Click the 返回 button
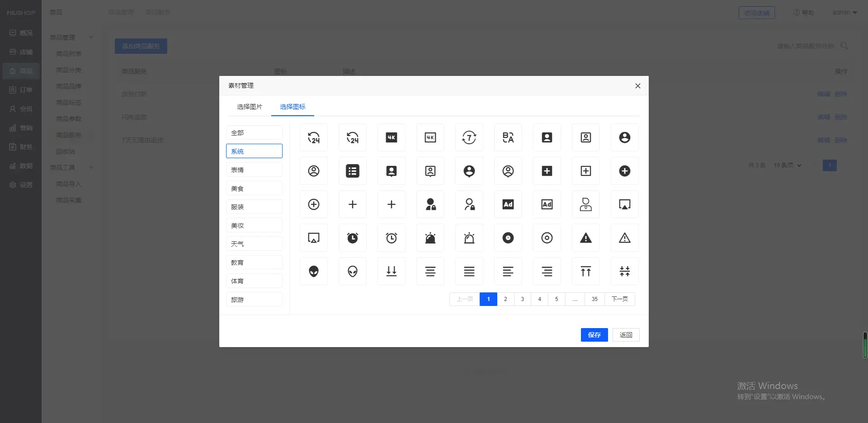868x423 pixels. [x=626, y=335]
